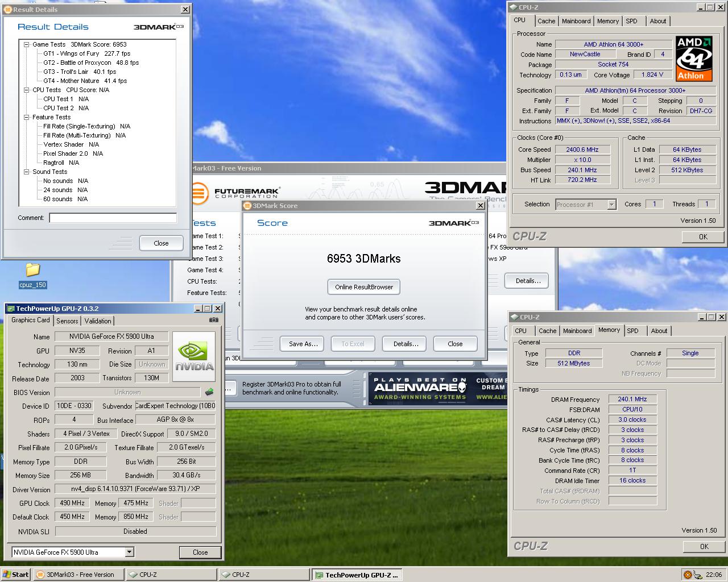The image size is (728, 582).
Task: Select TechPowerUp GPU-Z taskbar item
Action: 357,575
